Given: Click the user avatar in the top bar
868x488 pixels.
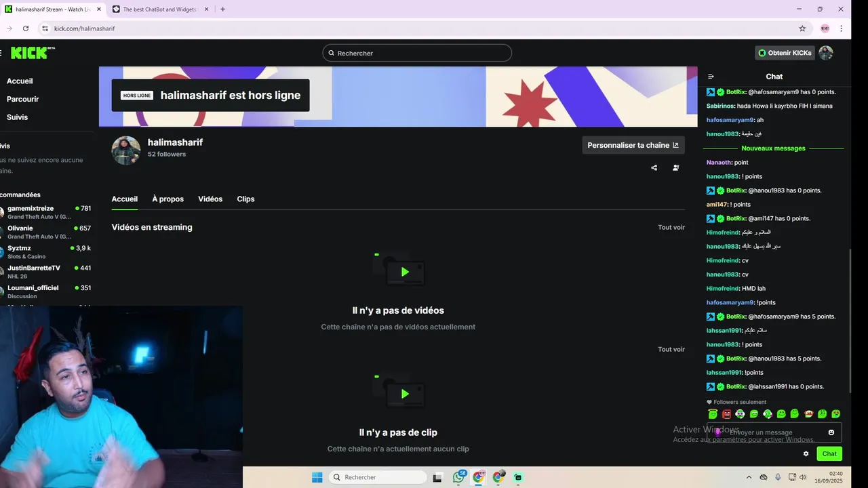Looking at the screenshot, I should (x=825, y=53).
